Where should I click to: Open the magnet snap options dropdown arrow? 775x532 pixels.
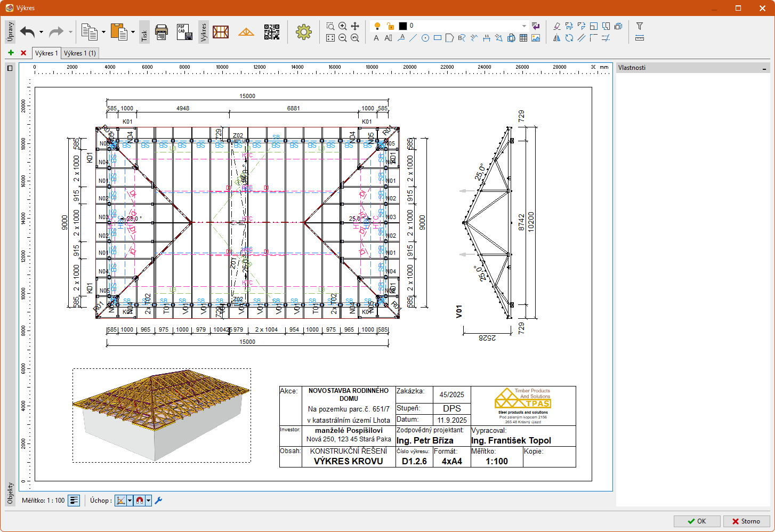coord(149,501)
